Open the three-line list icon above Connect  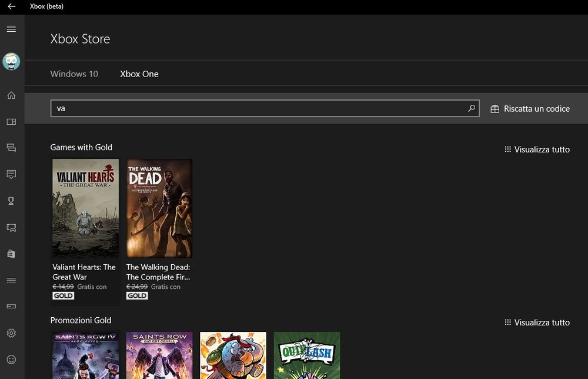pyautogui.click(x=11, y=280)
